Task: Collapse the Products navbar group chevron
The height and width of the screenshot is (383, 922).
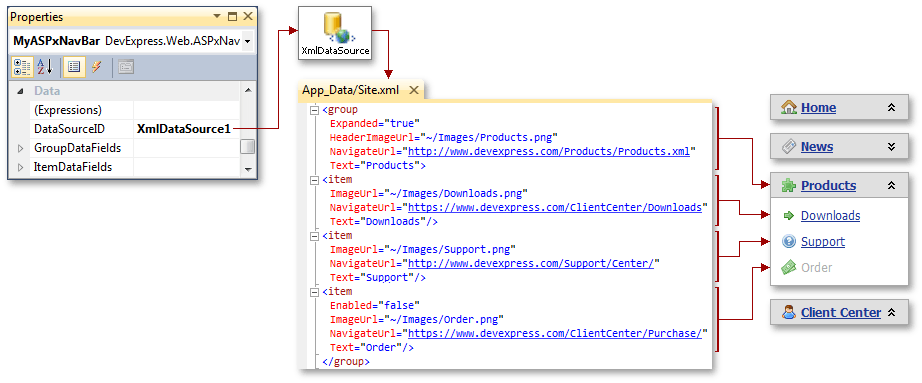Action: pyautogui.click(x=891, y=185)
